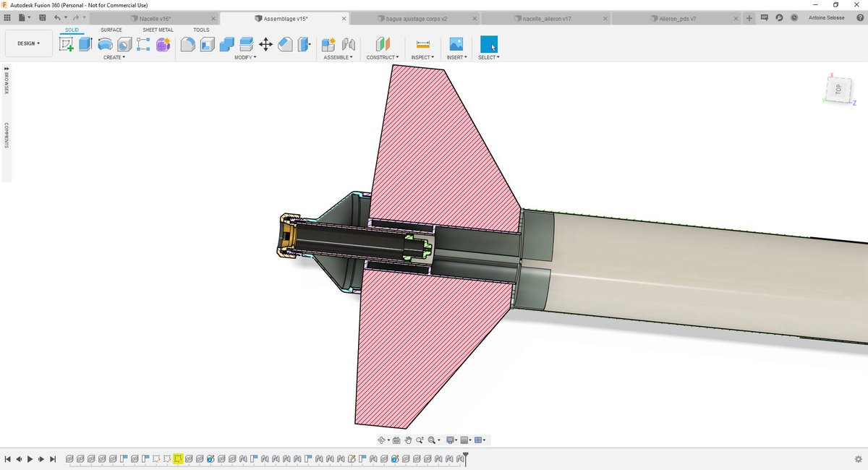Viewport: 868px width, 470px height.
Task: Expand the ASSEMBLE menu
Action: (339, 57)
